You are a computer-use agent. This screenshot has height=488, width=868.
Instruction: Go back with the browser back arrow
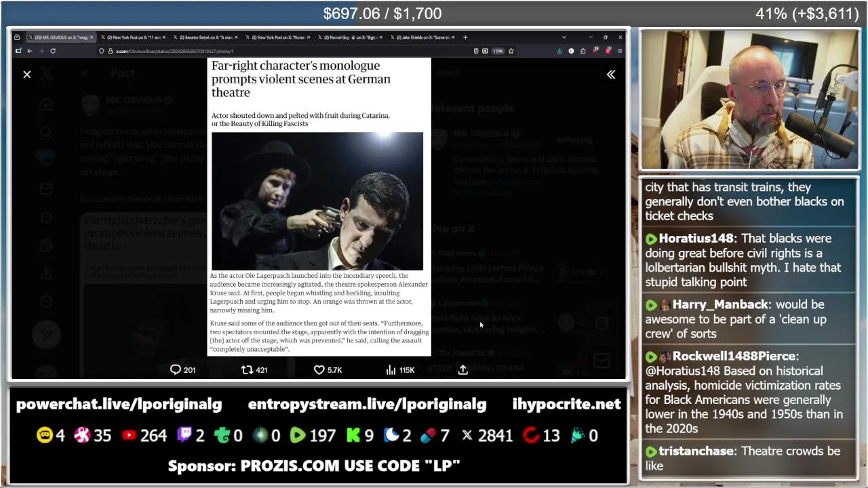coord(30,51)
